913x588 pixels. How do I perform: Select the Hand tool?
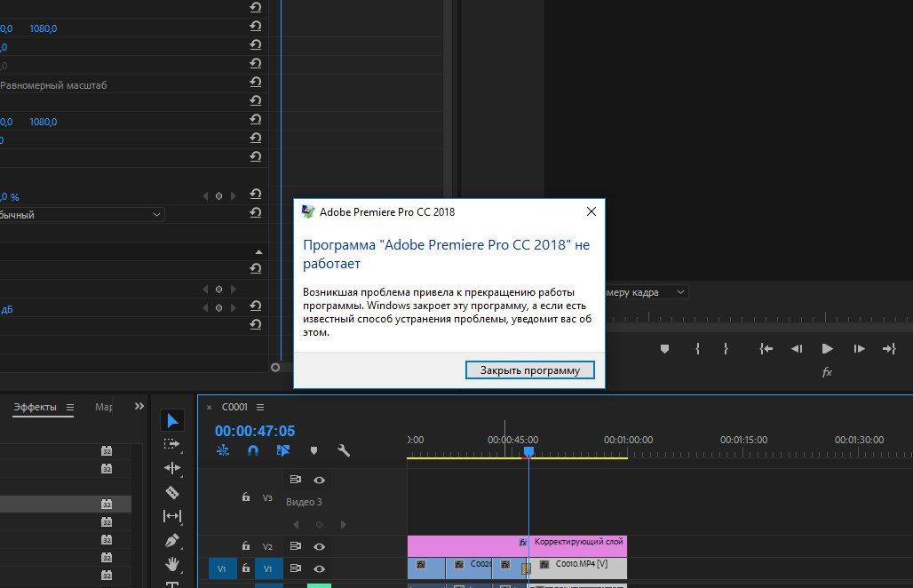[171, 563]
